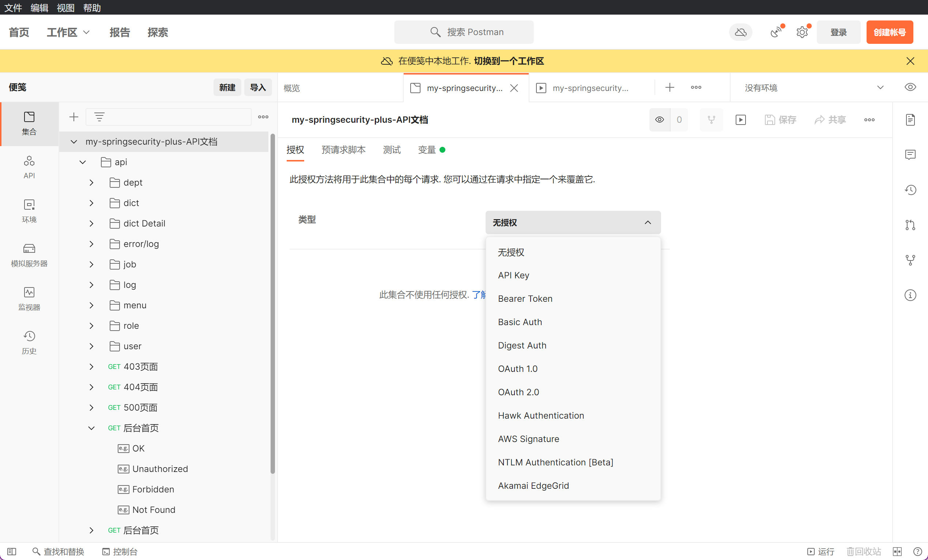This screenshot has width=928, height=560.
Task: Click the run collection play icon
Action: pos(740,120)
